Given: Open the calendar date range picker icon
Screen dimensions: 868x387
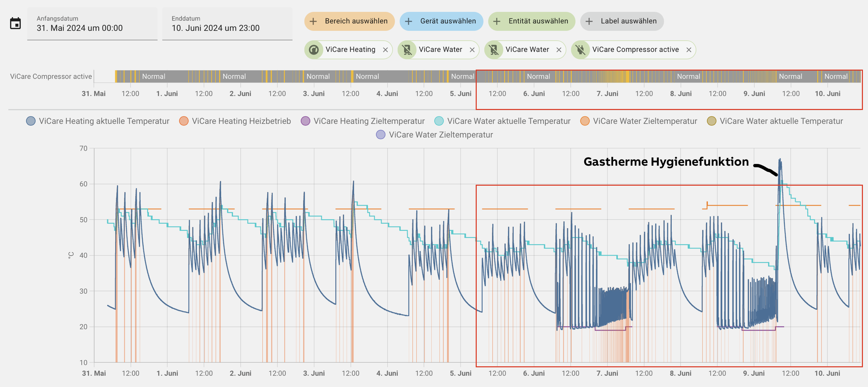Looking at the screenshot, I should point(15,23).
